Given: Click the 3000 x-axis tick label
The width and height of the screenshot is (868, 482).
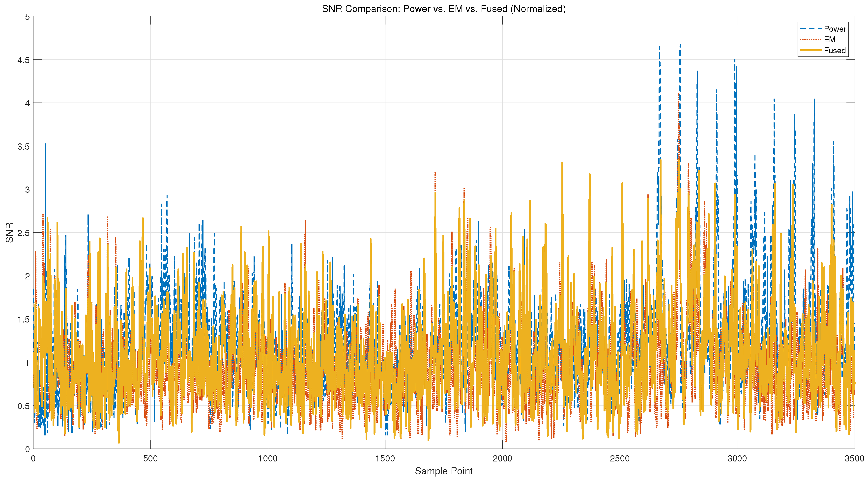Looking at the screenshot, I should [x=737, y=458].
